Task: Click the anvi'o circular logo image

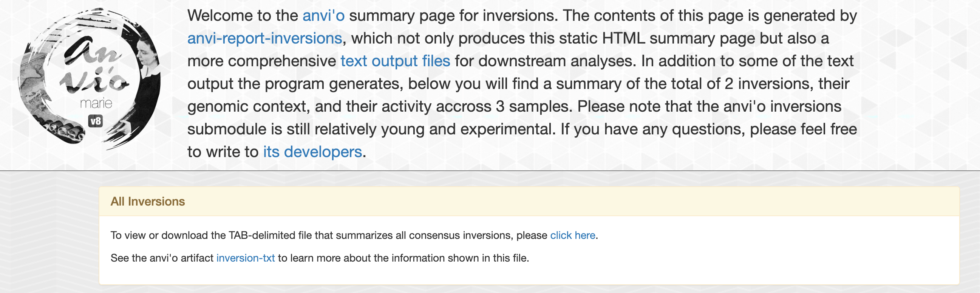Action: (x=90, y=78)
